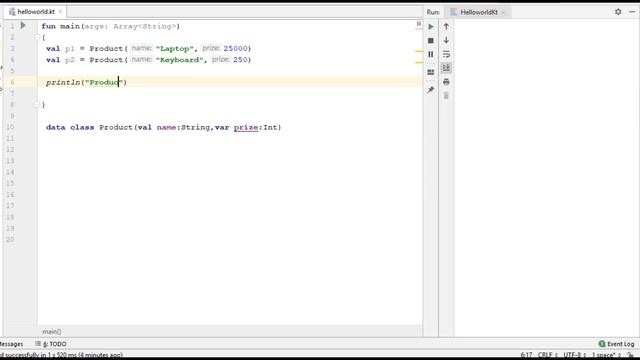Click the yellow warning marker for line 4
The height and width of the screenshot is (360, 640).
419,62
